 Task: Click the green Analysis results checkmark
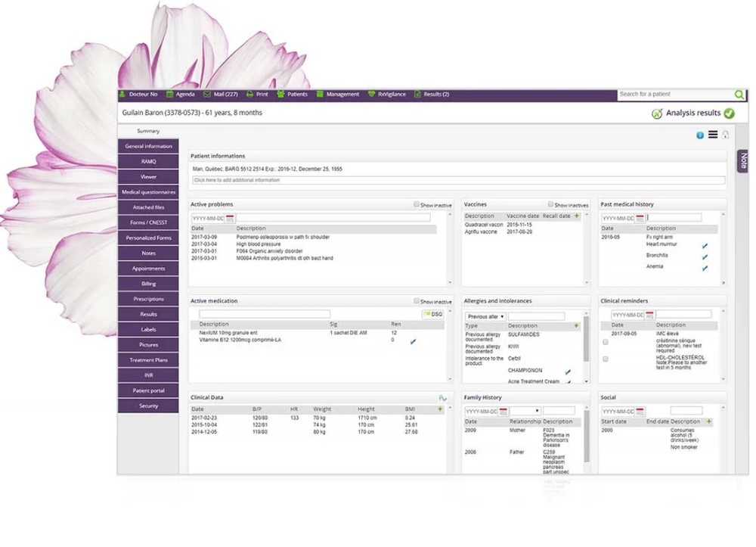tap(729, 113)
